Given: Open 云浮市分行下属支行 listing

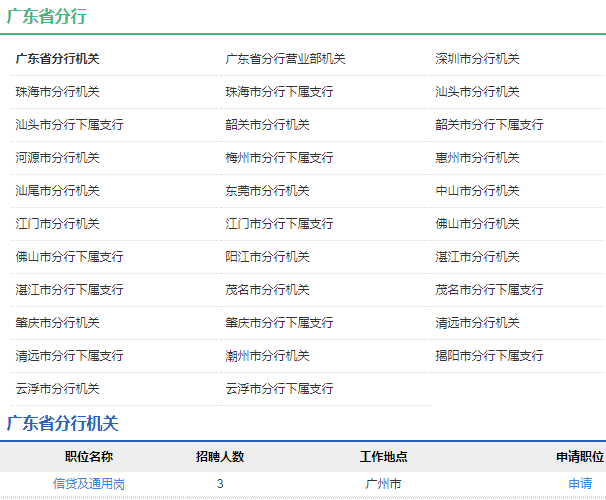Looking at the screenshot, I should [x=279, y=389].
